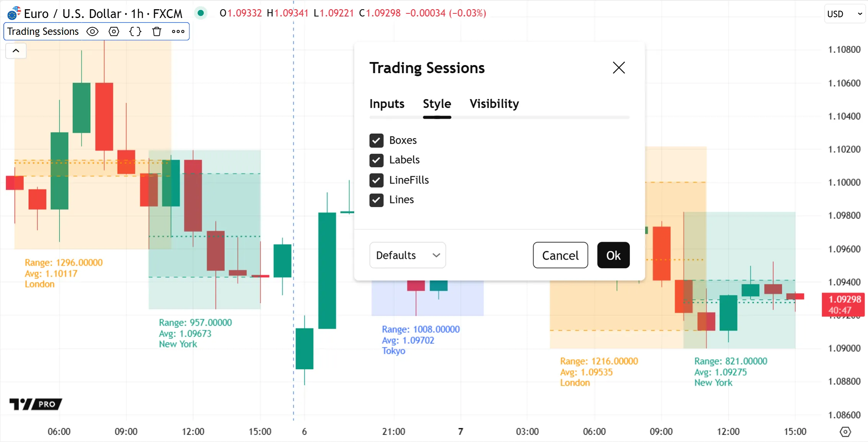Click the TradingView PRO logo

36,404
